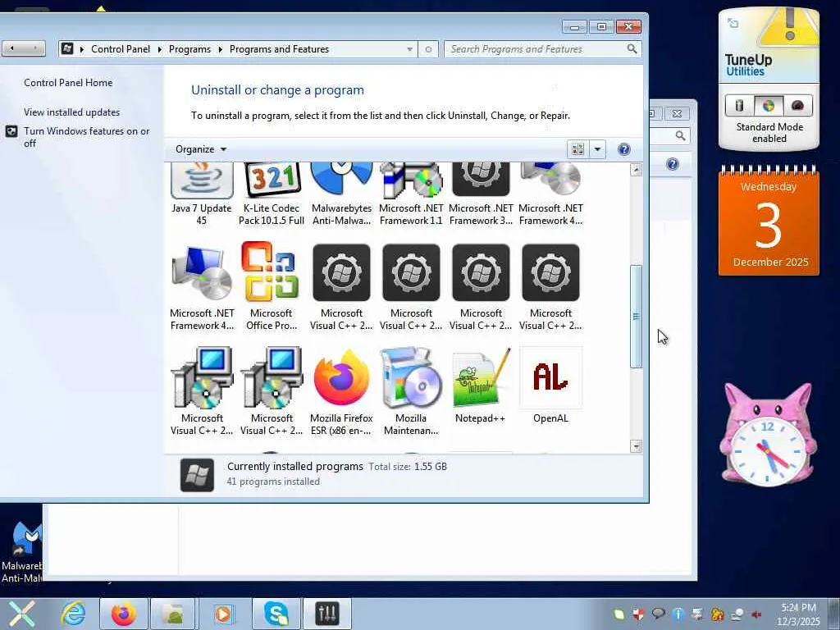Click the scrollbar down arrow

click(636, 446)
